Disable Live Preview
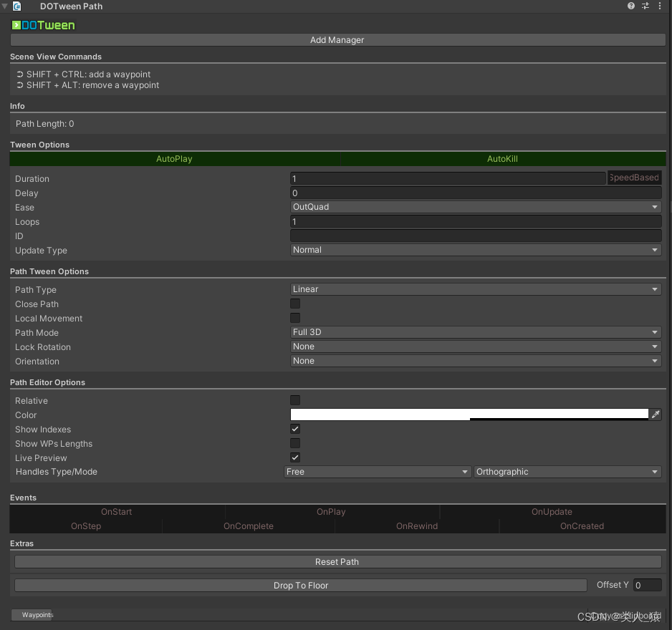Viewport: 672px width, 630px height. click(x=294, y=457)
